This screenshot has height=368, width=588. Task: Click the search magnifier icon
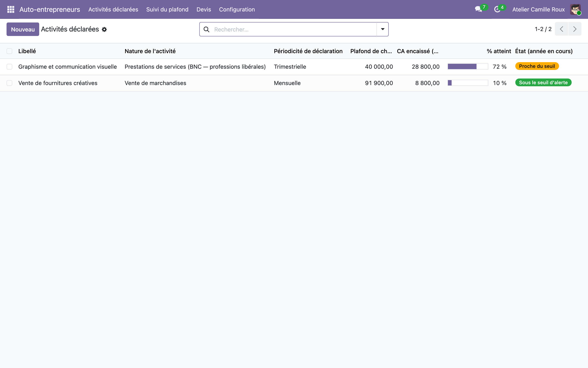207,29
